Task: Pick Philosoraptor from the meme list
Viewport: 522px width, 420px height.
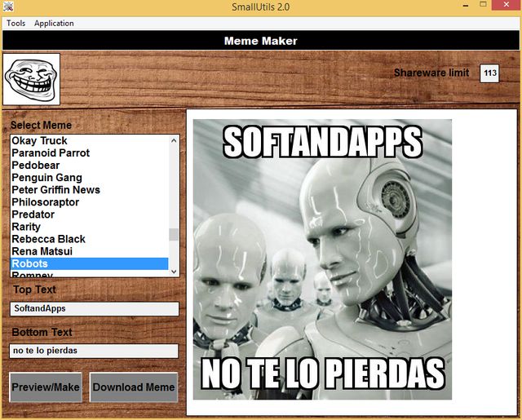Action: click(45, 202)
